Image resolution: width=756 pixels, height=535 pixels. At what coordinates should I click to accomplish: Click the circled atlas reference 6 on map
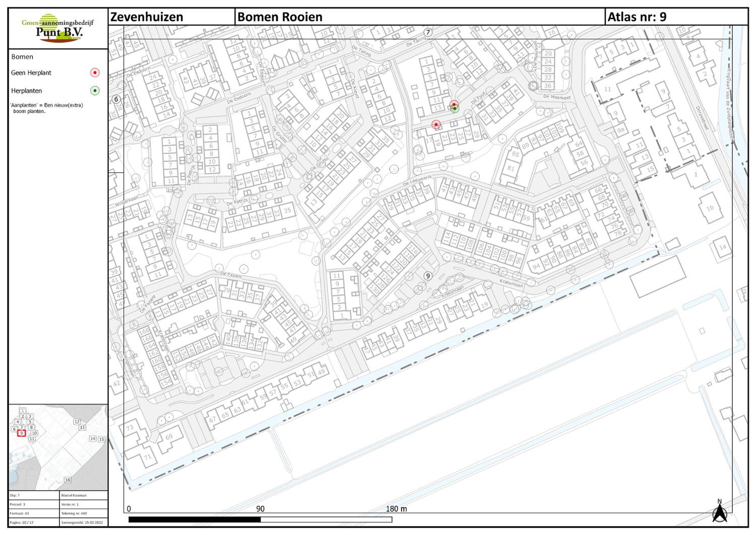click(116, 99)
